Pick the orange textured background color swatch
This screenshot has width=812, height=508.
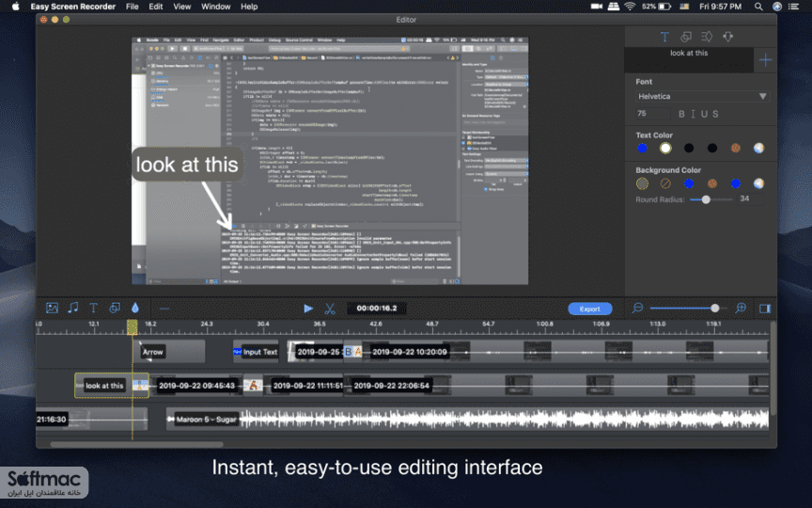712,183
